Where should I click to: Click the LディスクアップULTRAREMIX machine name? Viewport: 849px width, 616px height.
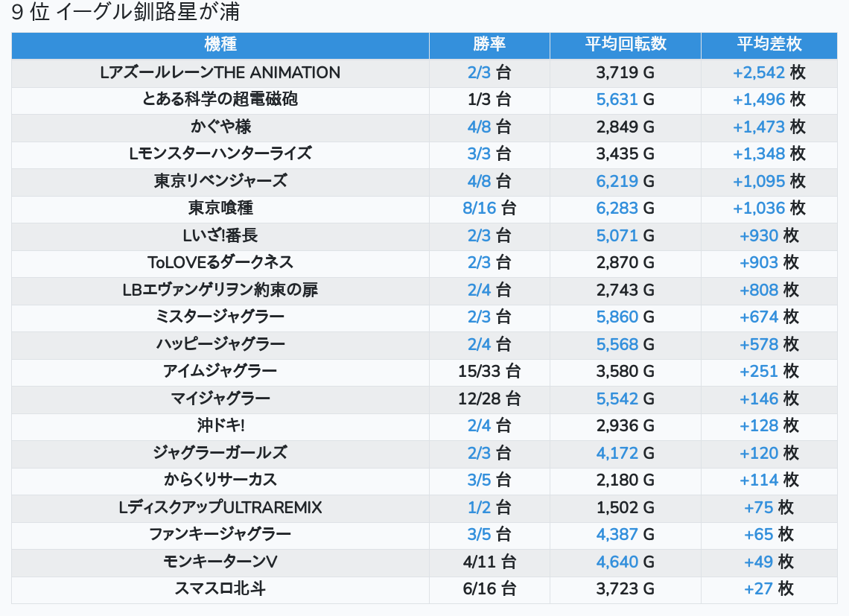coord(220,508)
